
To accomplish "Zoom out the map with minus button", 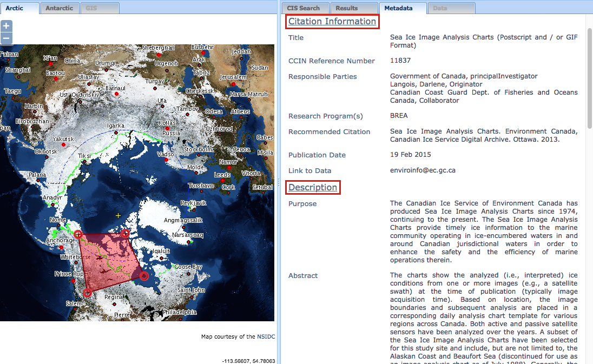I will point(6,38).
